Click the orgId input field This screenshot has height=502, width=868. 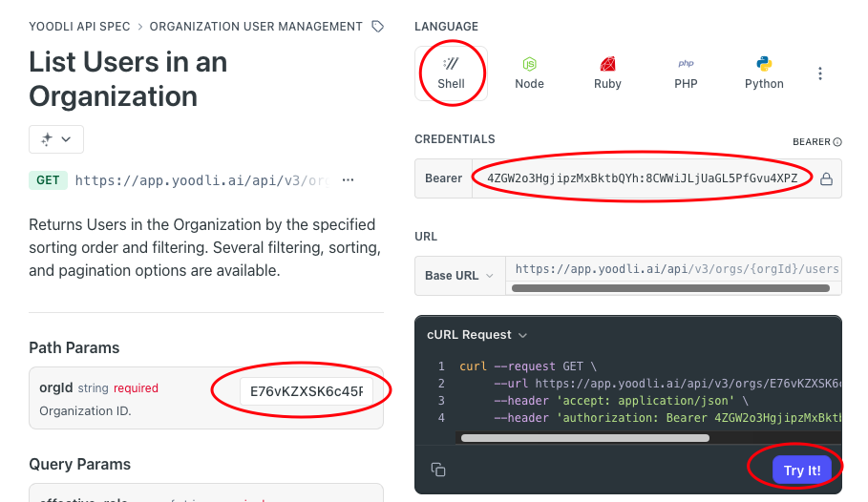coord(307,391)
